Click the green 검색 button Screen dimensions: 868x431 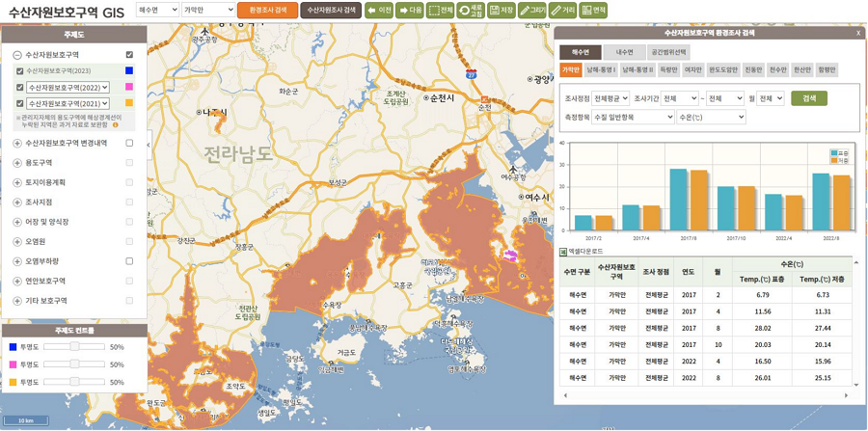(809, 98)
